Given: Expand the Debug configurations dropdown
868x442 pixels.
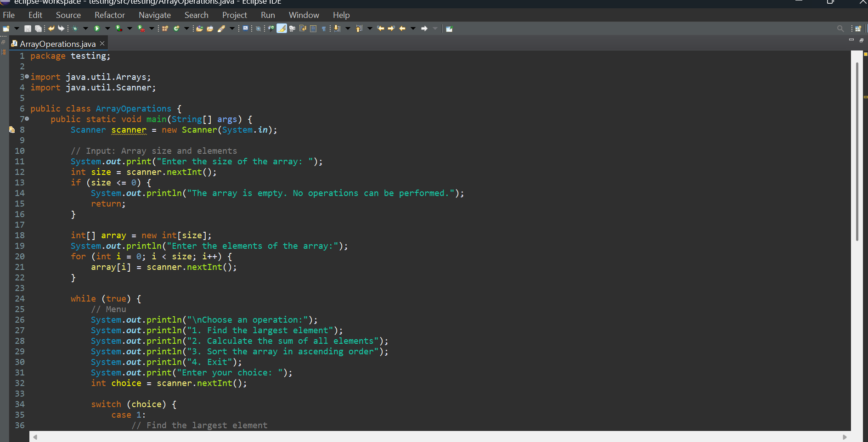Looking at the screenshot, I should [85, 28].
